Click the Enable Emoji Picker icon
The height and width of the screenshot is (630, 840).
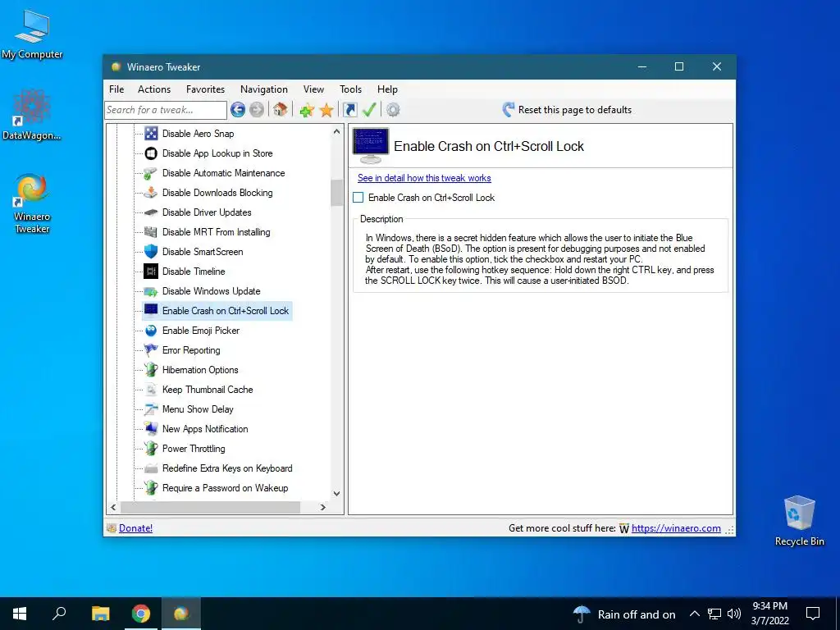tap(151, 331)
